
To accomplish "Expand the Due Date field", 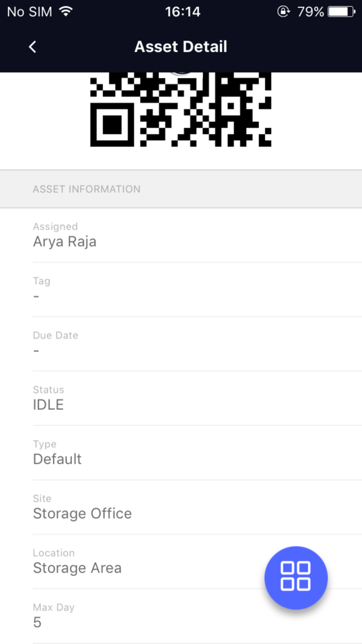I will (55, 343).
